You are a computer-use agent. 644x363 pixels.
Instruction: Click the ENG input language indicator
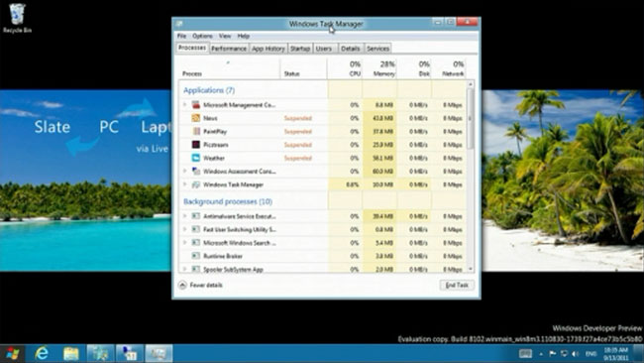[x=591, y=354]
